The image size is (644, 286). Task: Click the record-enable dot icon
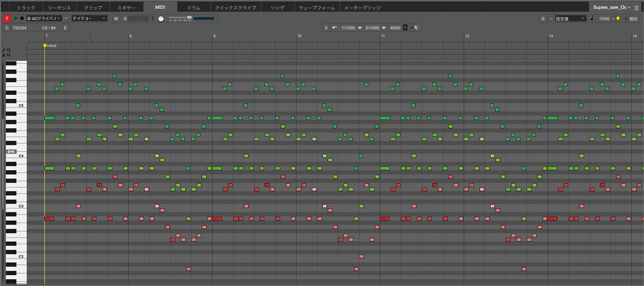click(x=22, y=18)
